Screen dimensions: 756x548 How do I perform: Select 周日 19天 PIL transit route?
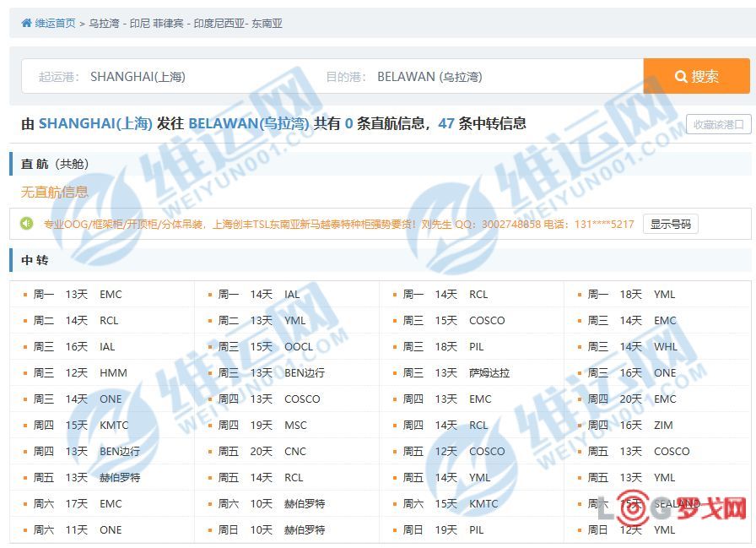point(446,530)
